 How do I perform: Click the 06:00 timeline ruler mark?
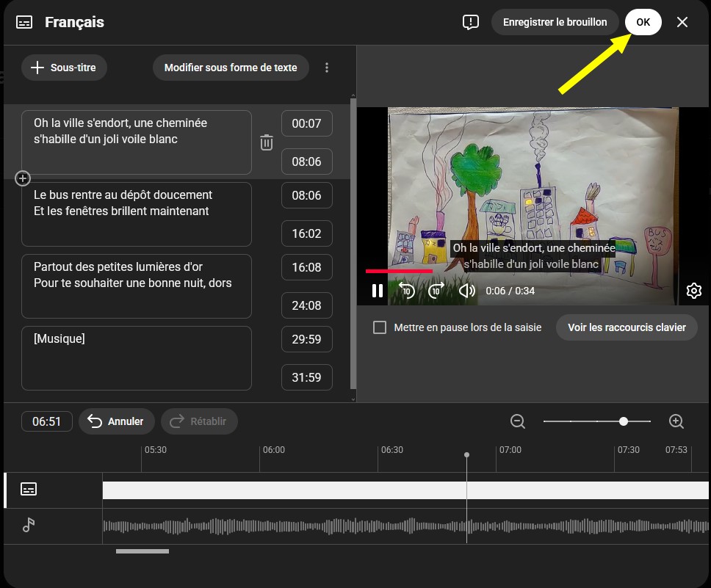tap(274, 450)
